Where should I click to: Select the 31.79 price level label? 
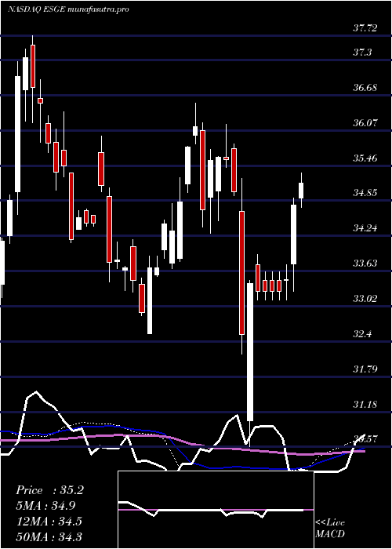pyautogui.click(x=365, y=369)
